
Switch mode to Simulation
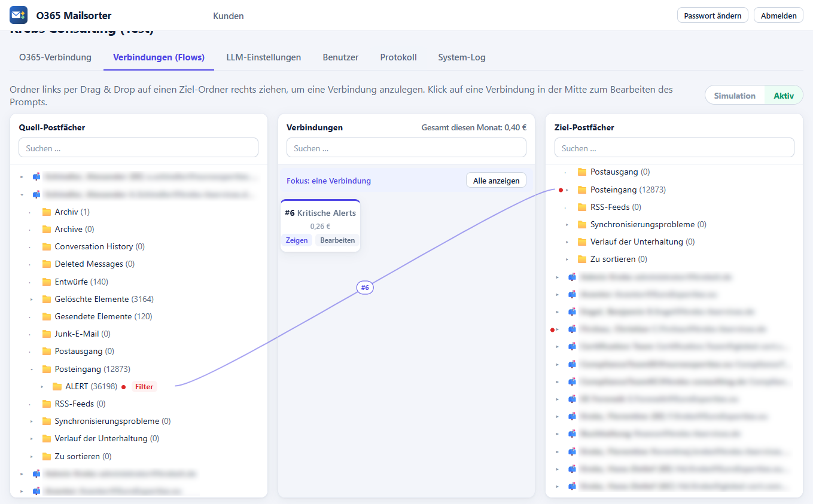coord(735,96)
